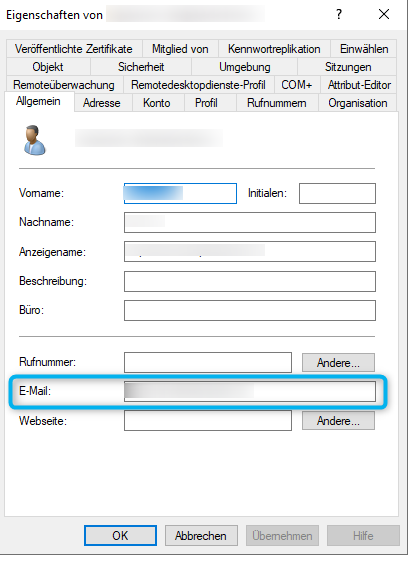Select the Umgebung tab
Screen dimensions: 412x562
point(245,67)
